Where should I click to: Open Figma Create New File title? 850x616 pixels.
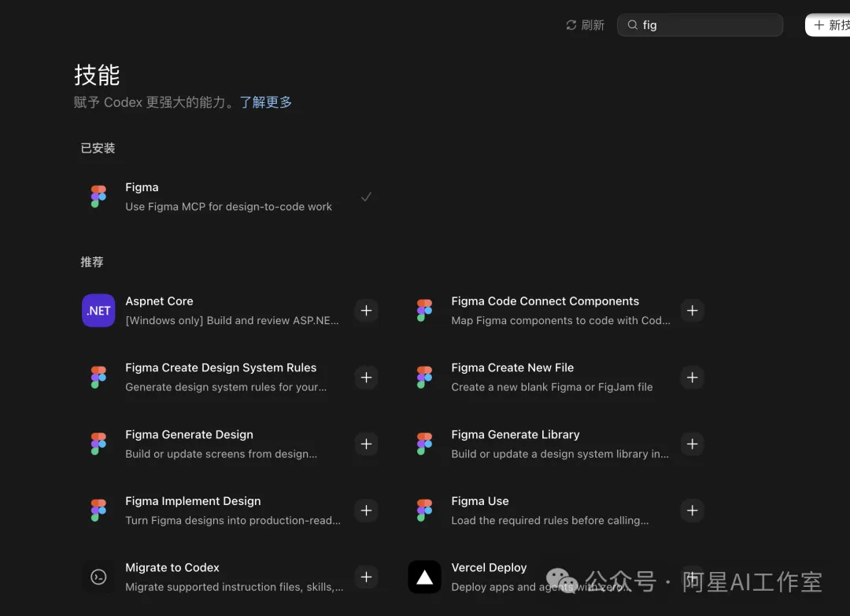[512, 368]
